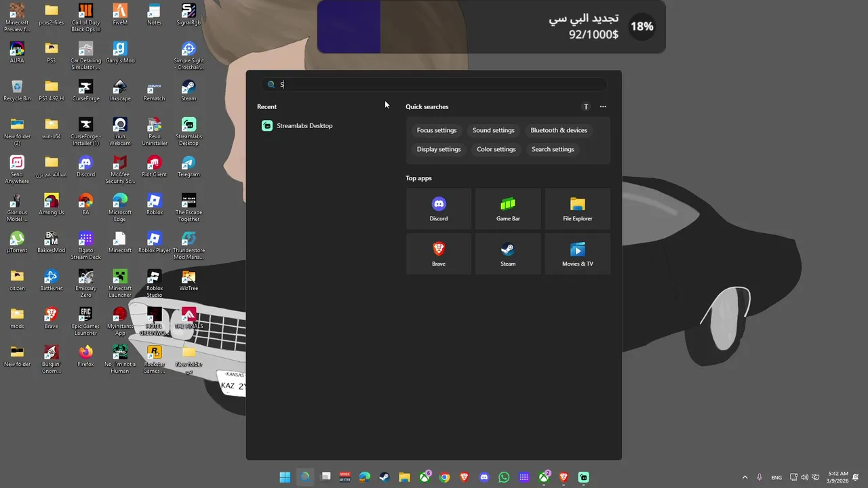The image size is (868, 488).
Task: Select the Send Anywhere desktop shortcut
Action: (x=17, y=169)
